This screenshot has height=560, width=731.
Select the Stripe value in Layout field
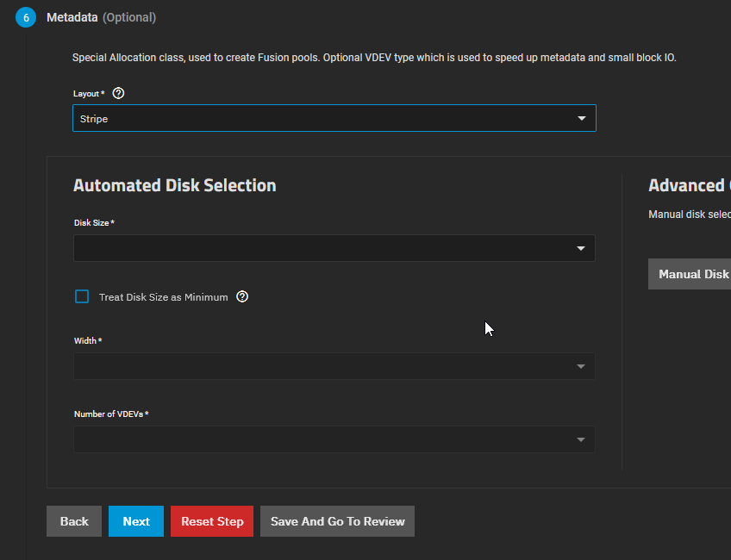(x=95, y=119)
